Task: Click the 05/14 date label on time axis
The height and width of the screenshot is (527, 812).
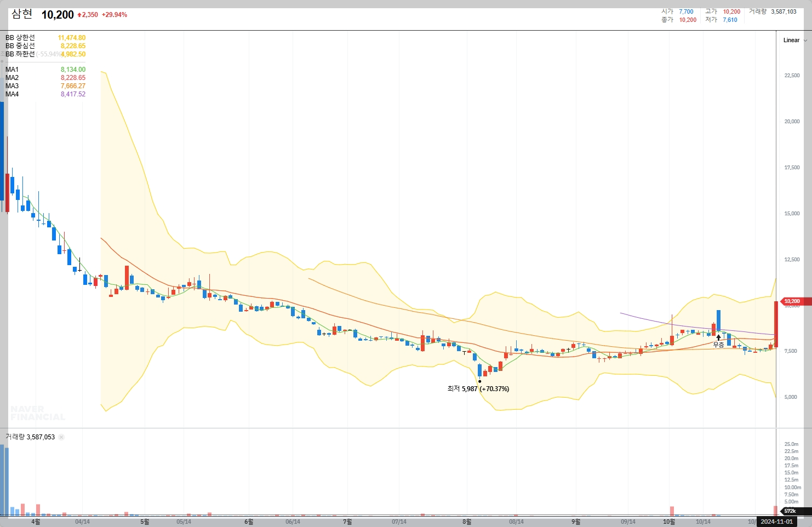Action: [184, 522]
